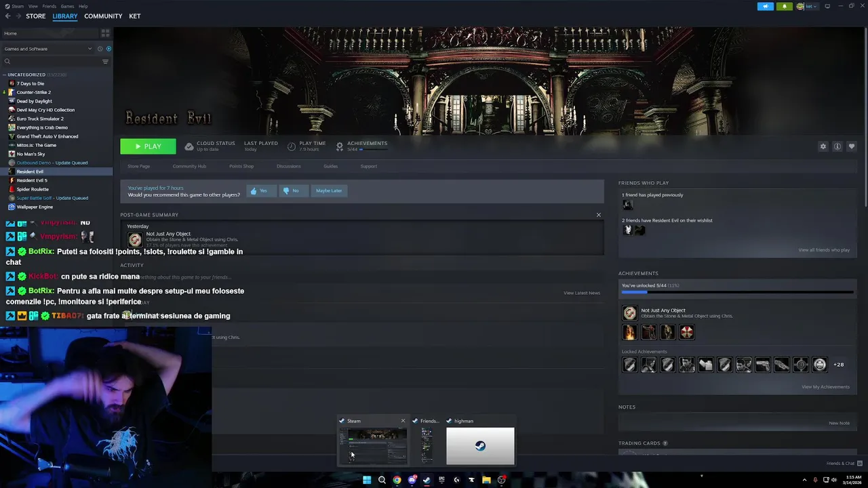
Task: Click the achievements progress bar
Action: tap(737, 293)
